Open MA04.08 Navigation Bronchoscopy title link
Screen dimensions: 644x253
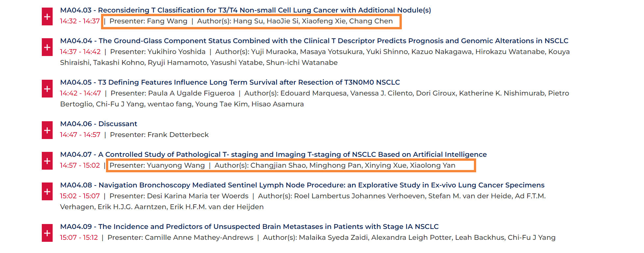[x=302, y=185]
